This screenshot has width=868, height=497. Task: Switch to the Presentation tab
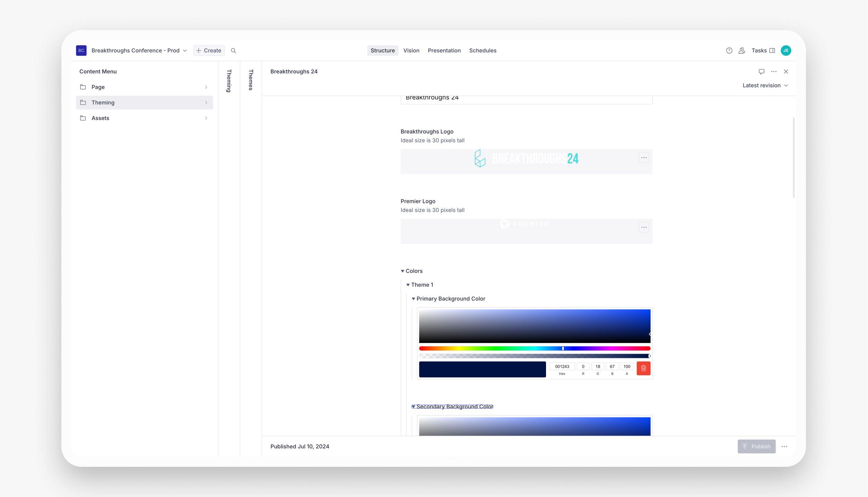pos(444,51)
